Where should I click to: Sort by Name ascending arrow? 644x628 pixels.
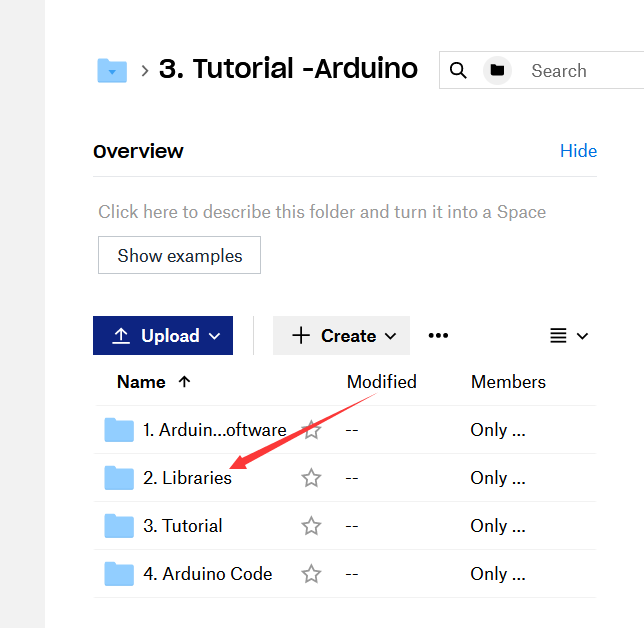(x=184, y=382)
